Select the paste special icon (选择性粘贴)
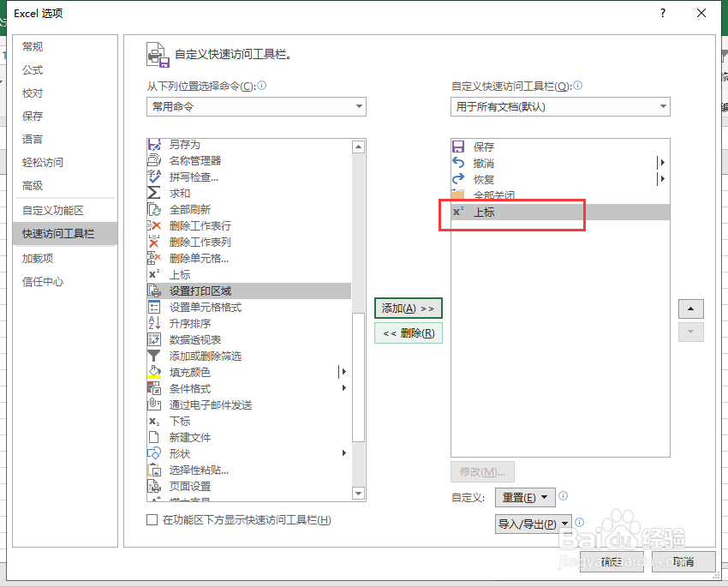728x587 pixels. click(154, 470)
